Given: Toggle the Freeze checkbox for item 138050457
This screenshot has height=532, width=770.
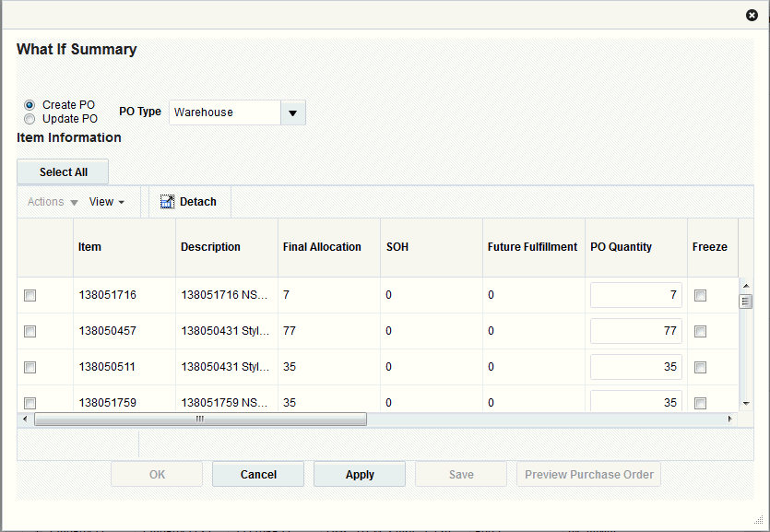Looking at the screenshot, I should (x=700, y=331).
